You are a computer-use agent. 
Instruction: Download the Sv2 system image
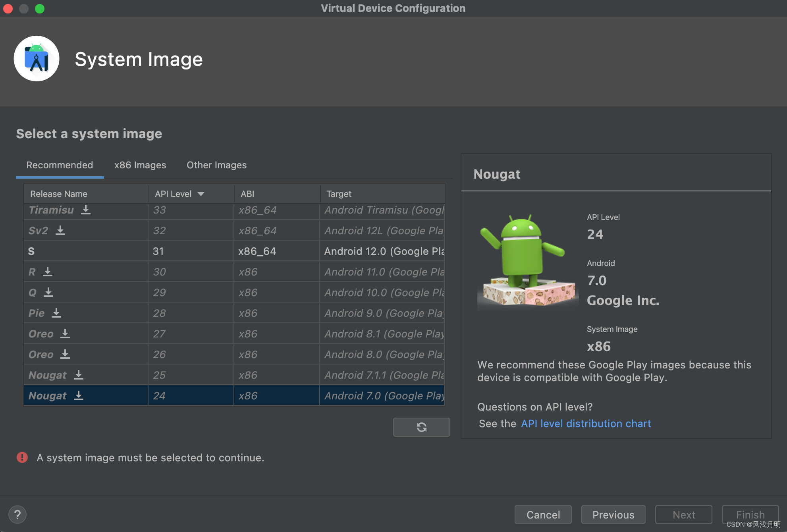[x=60, y=230]
